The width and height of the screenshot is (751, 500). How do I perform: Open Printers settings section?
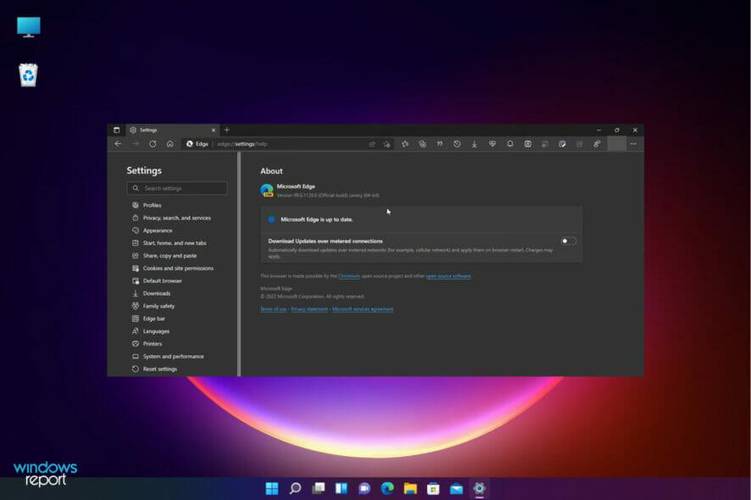tap(152, 344)
